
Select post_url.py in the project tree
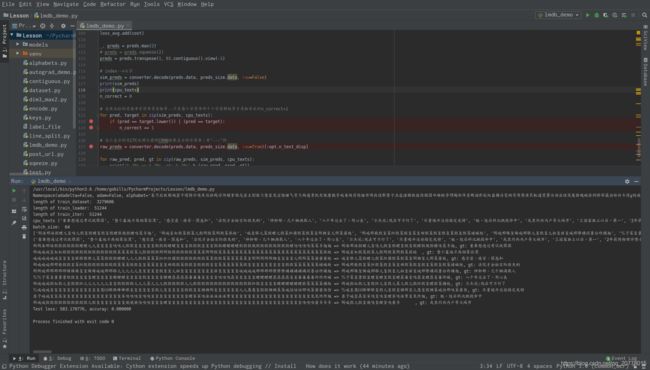coord(43,154)
